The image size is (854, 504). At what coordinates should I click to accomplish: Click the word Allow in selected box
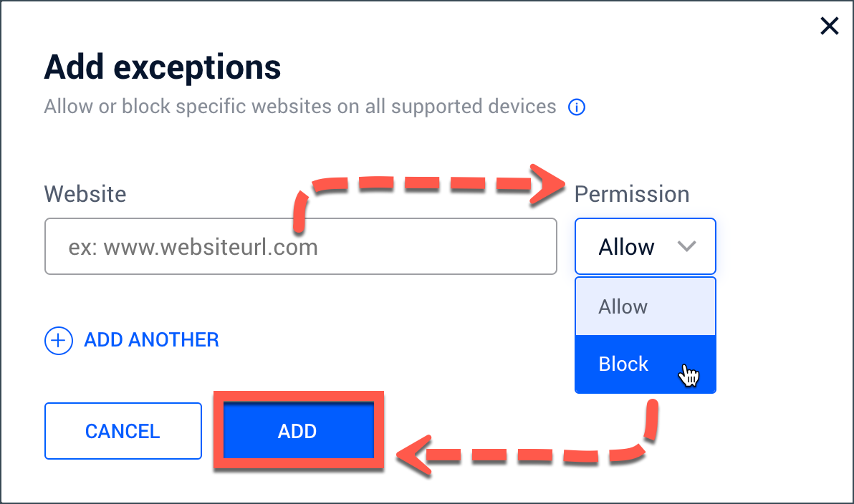coord(626,247)
